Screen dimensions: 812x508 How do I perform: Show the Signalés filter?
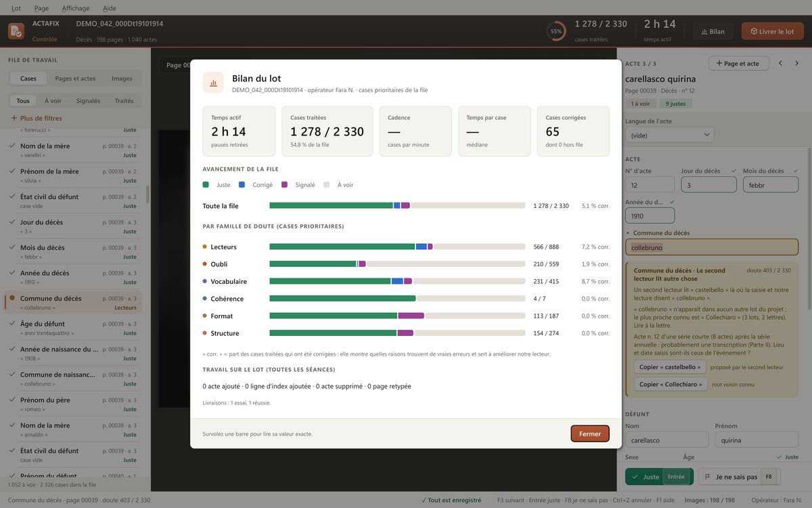(x=88, y=101)
